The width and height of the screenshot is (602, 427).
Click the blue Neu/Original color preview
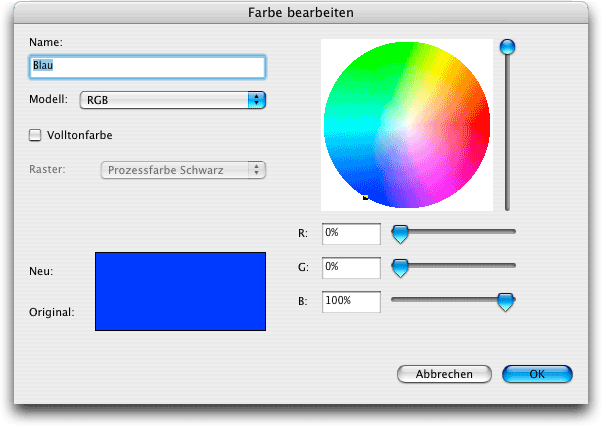pyautogui.click(x=180, y=291)
